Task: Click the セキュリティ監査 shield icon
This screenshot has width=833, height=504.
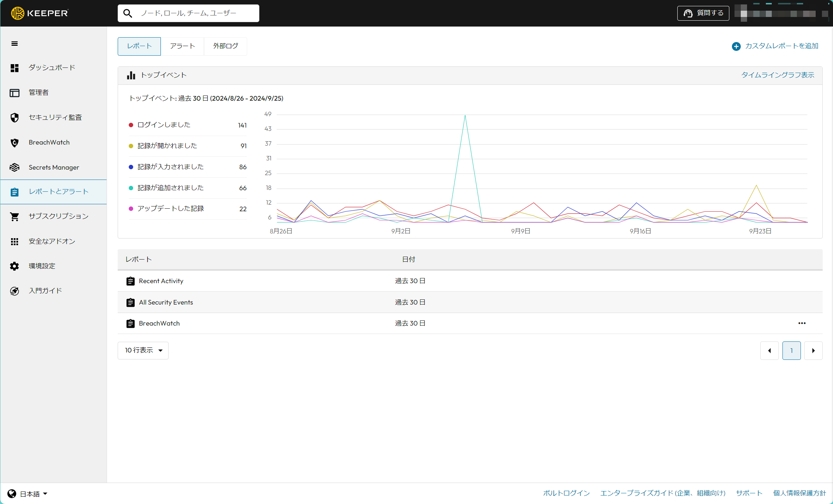Action: tap(14, 118)
